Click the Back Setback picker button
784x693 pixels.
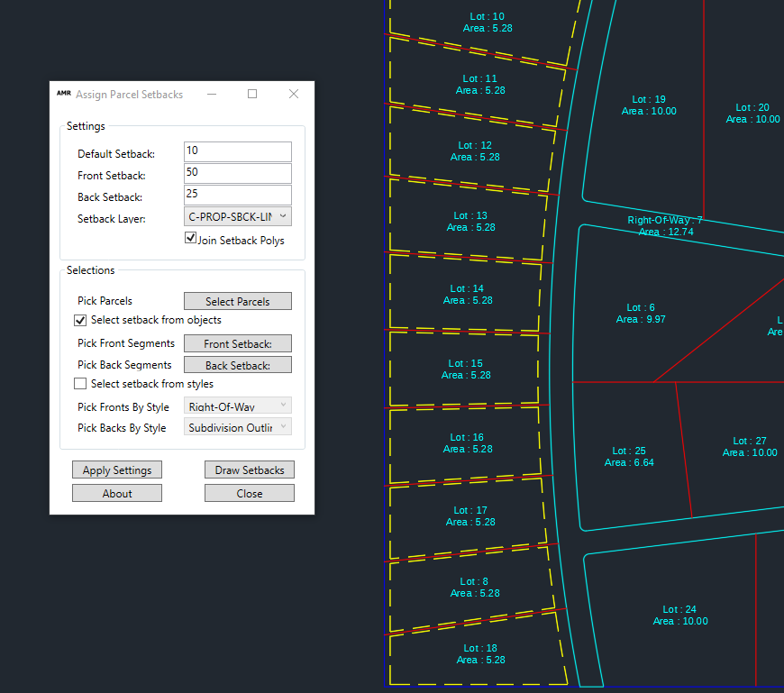click(x=237, y=365)
